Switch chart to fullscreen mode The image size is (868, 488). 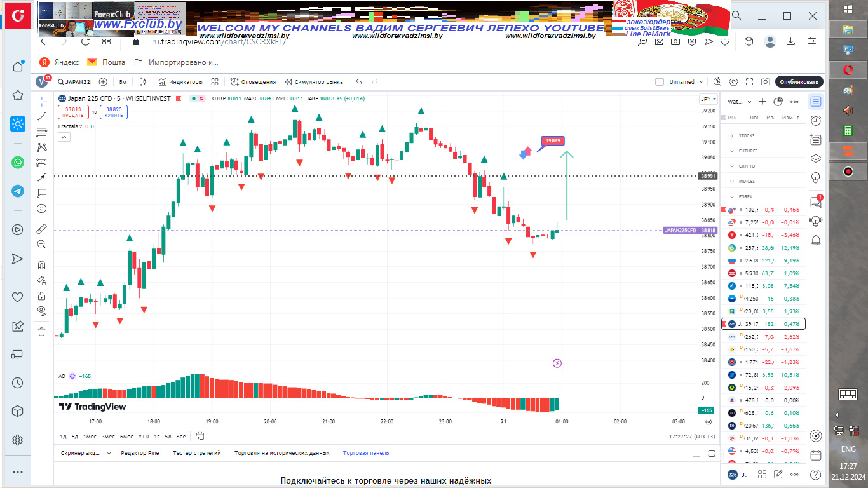pos(750,82)
